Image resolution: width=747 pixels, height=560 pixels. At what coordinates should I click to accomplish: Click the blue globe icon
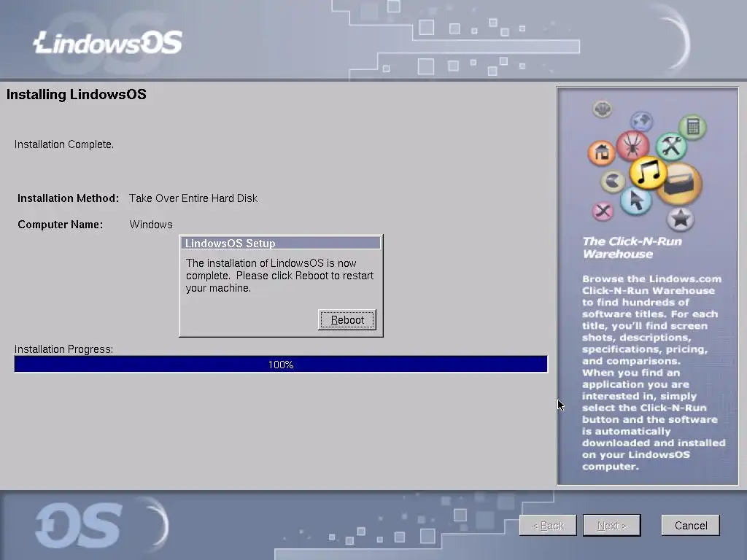coord(642,120)
